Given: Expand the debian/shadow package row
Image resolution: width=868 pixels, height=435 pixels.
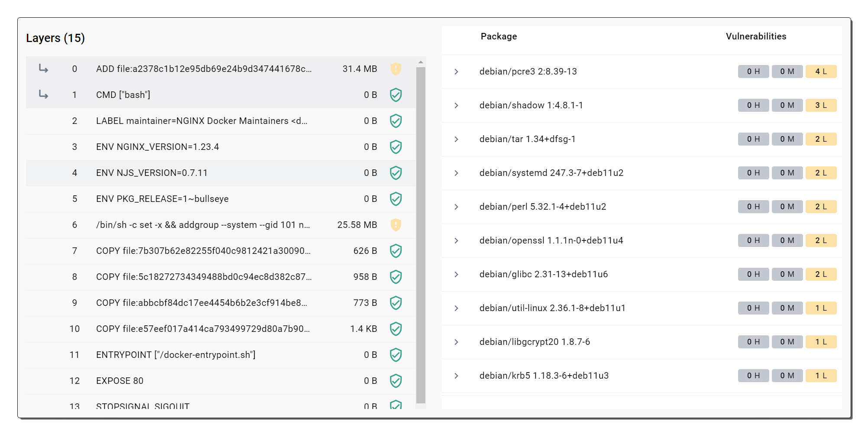Looking at the screenshot, I should (456, 105).
